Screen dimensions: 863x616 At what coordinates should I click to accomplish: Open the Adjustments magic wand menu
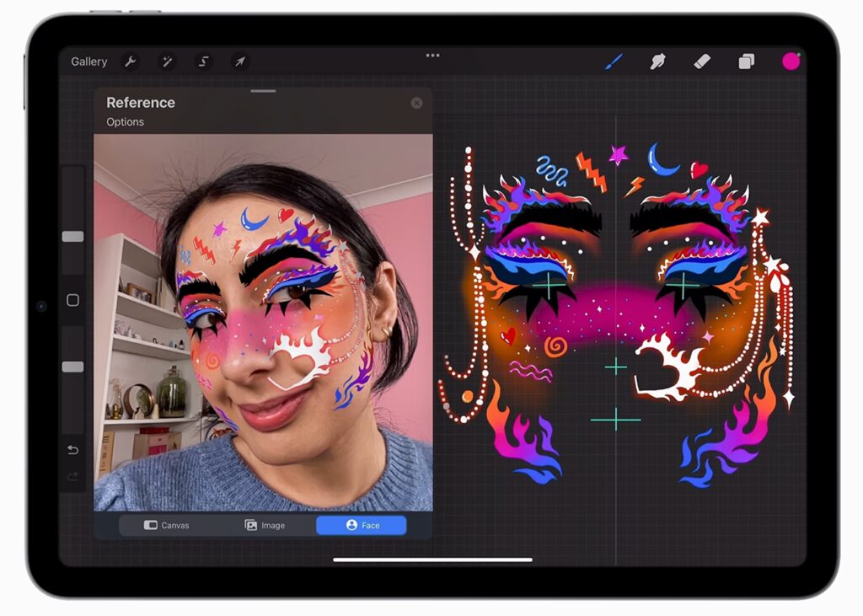pos(167,62)
